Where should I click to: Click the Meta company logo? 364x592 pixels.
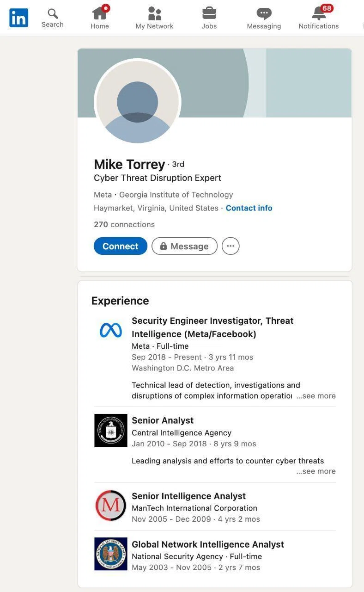(111, 330)
